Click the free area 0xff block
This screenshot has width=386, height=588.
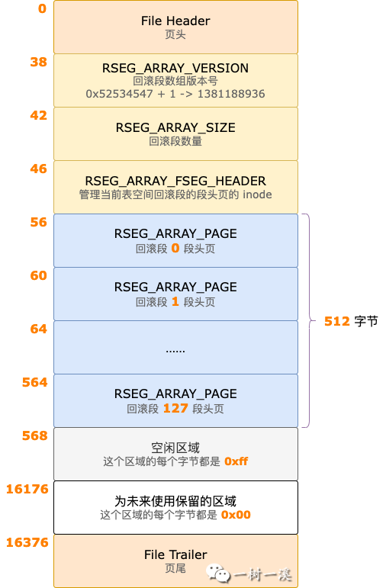[175, 454]
